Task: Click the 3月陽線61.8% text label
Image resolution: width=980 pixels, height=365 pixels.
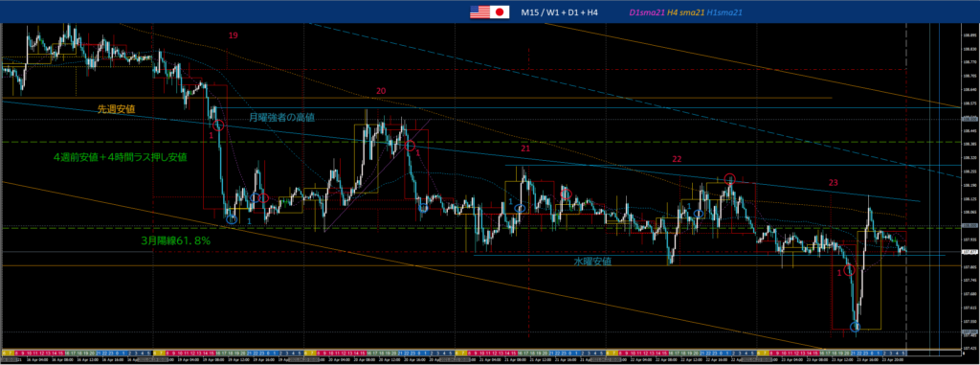Action: [175, 240]
